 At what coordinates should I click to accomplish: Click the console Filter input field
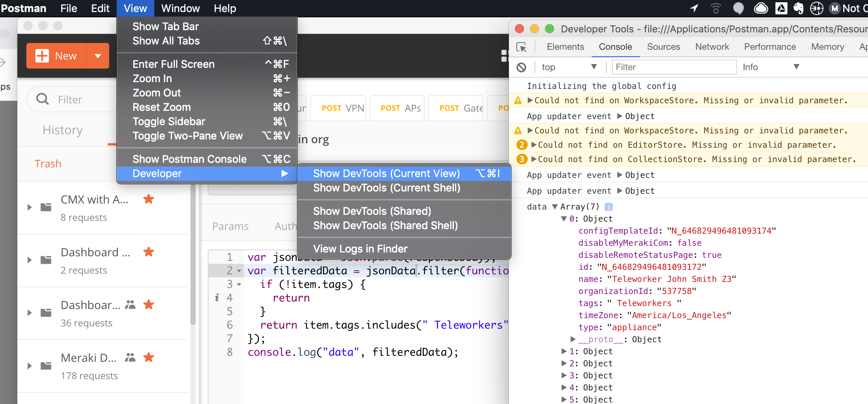coord(673,67)
